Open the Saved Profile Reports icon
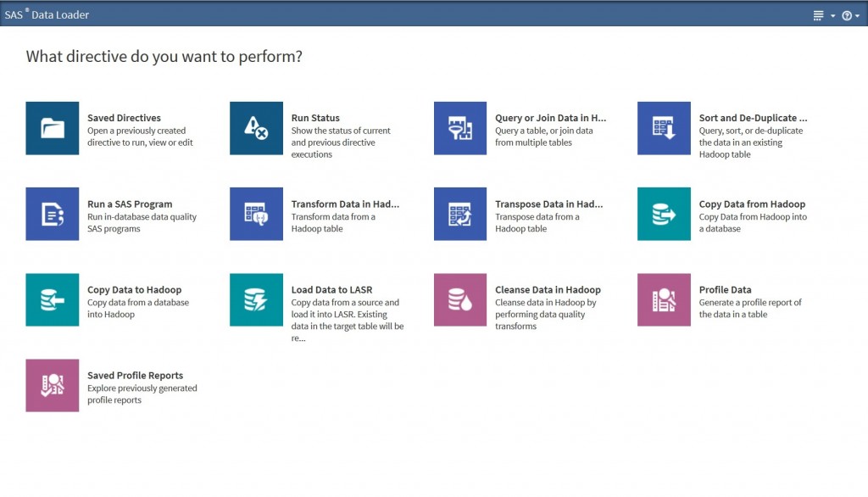 pyautogui.click(x=52, y=386)
